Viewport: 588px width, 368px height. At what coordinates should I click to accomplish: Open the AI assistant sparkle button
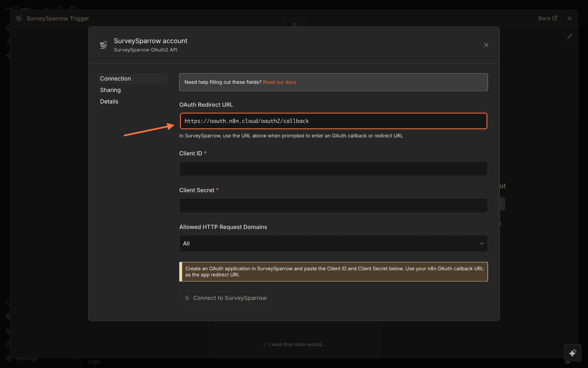(573, 353)
